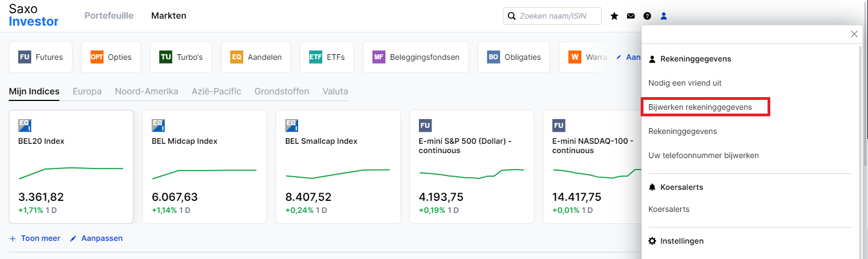Select the Rekeninggegevens menu entry
Image resolution: width=868 pixels, height=259 pixels.
click(x=682, y=131)
